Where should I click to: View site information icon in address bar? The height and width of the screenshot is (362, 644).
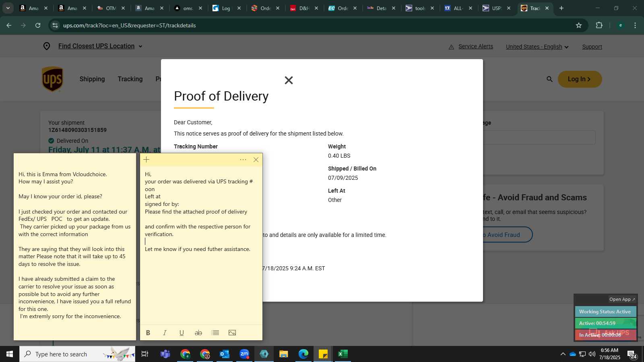55,25
